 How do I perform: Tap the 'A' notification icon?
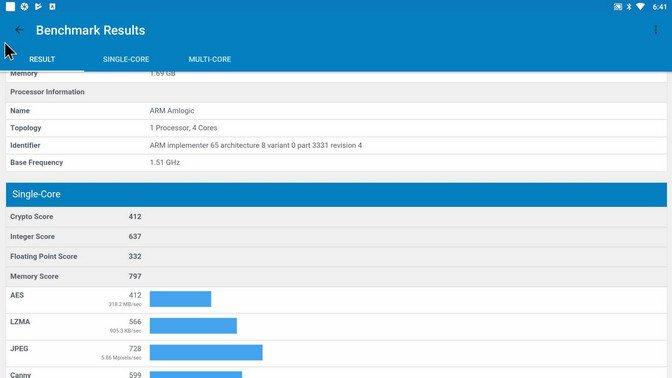pos(52,6)
